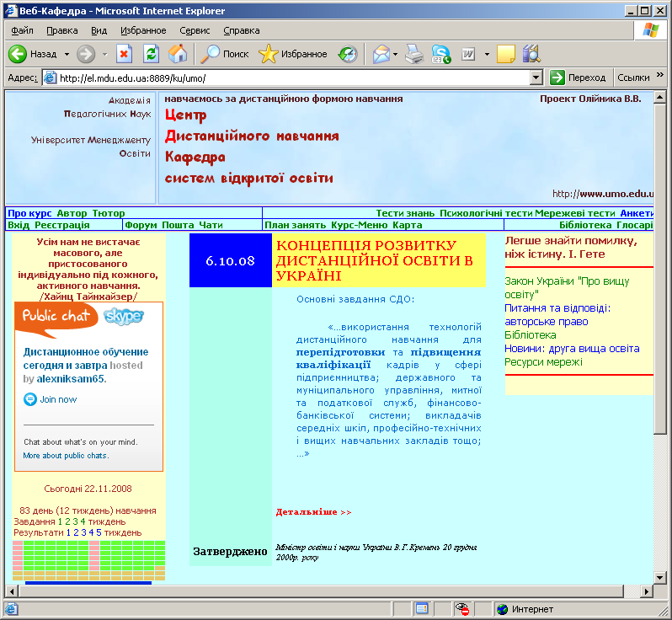Open Пошта link
Screen dimensions: 672x620
point(178,225)
